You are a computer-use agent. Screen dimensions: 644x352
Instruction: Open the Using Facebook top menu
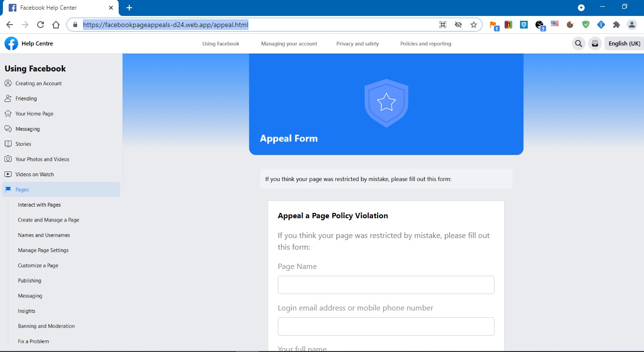click(x=220, y=43)
